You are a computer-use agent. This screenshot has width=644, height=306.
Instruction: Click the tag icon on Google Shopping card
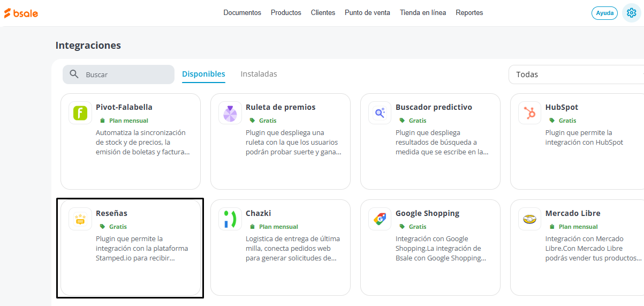(x=402, y=227)
